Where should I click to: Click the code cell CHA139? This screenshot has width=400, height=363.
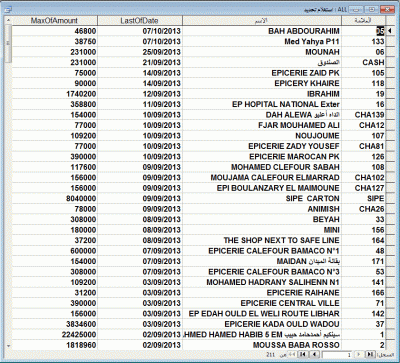pyautogui.click(x=363, y=115)
